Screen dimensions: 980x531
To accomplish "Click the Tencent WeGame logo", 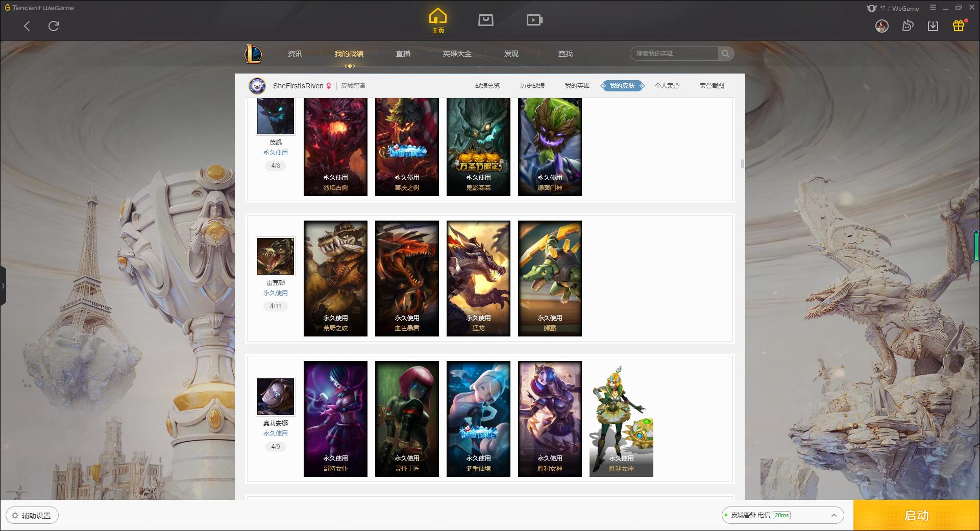I will click(39, 8).
